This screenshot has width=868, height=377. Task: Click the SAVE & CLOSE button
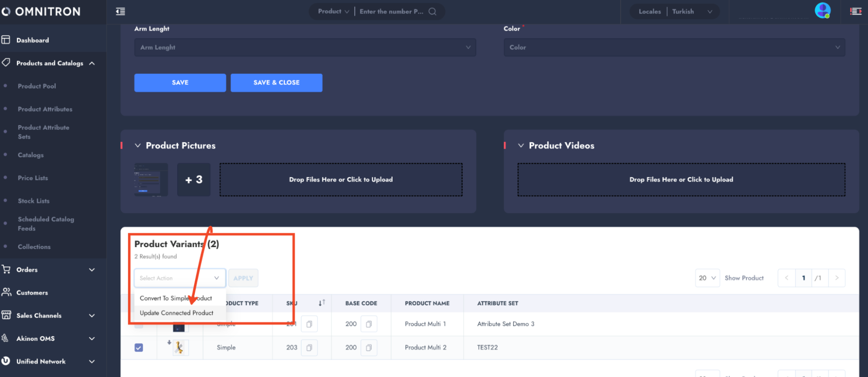(276, 83)
